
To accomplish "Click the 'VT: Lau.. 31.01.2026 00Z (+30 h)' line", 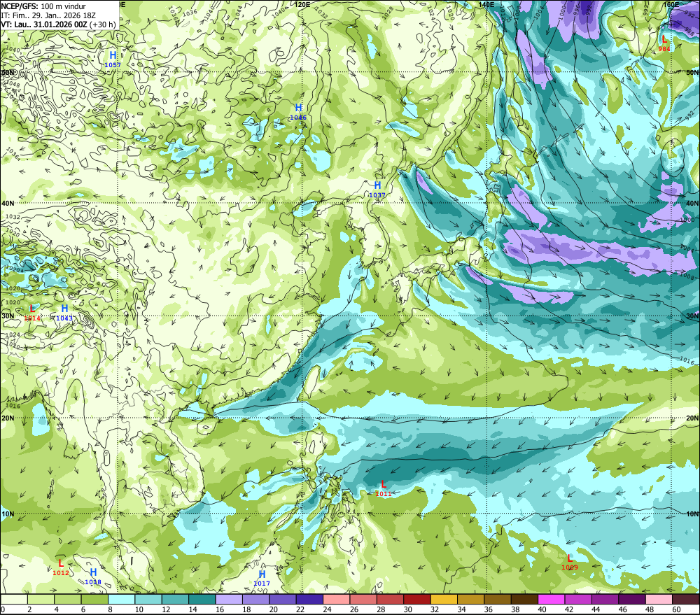I will [59, 24].
